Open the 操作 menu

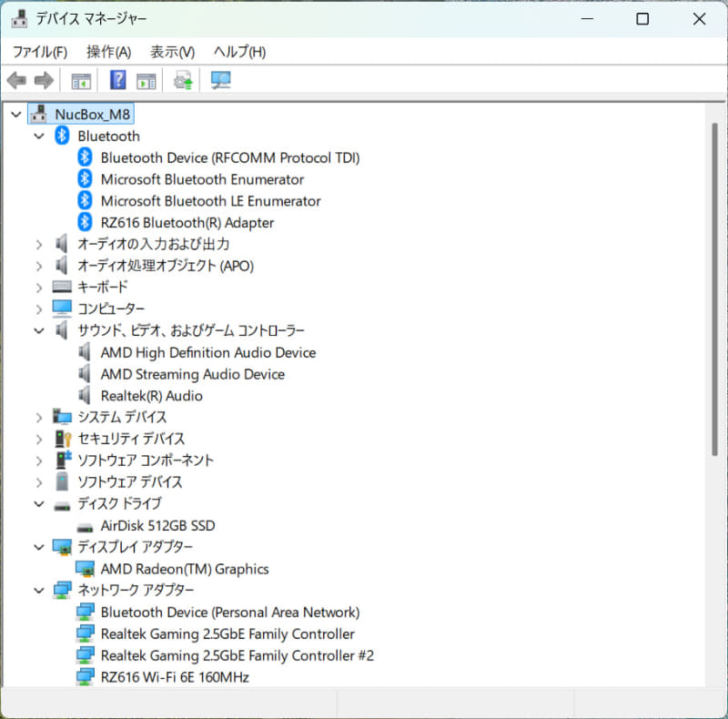tap(107, 51)
